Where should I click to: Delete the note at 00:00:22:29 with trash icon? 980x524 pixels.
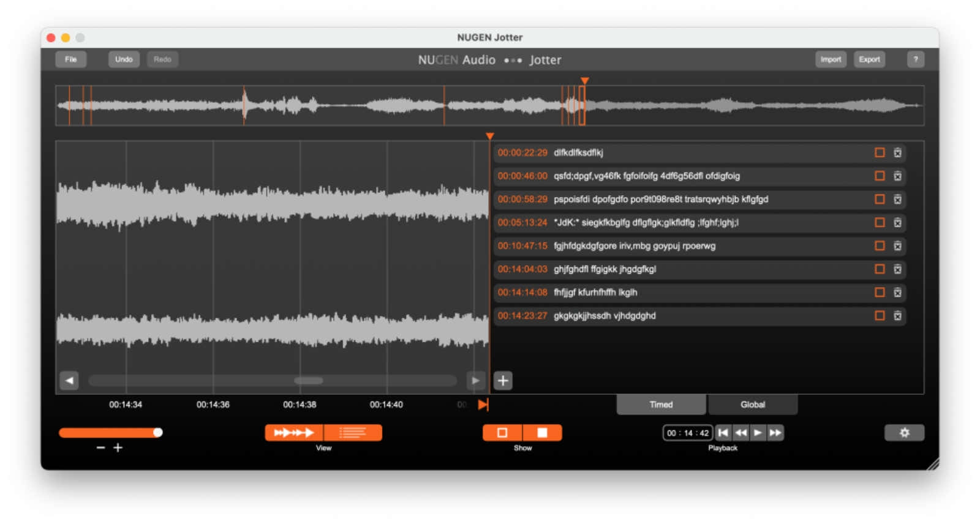897,152
